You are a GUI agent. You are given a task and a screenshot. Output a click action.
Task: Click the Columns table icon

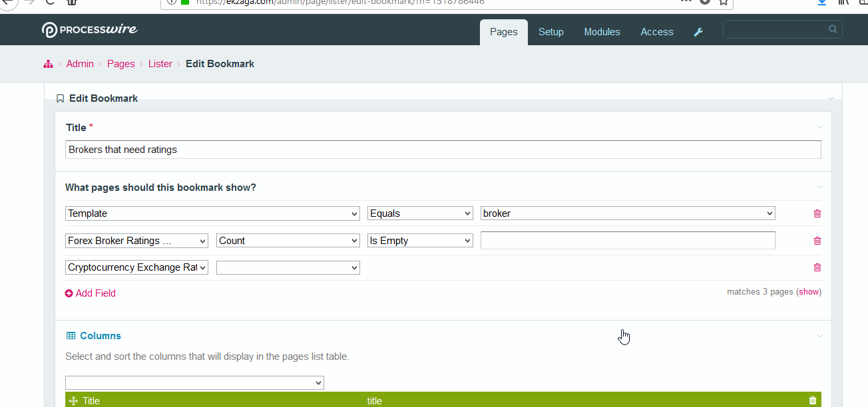(71, 336)
